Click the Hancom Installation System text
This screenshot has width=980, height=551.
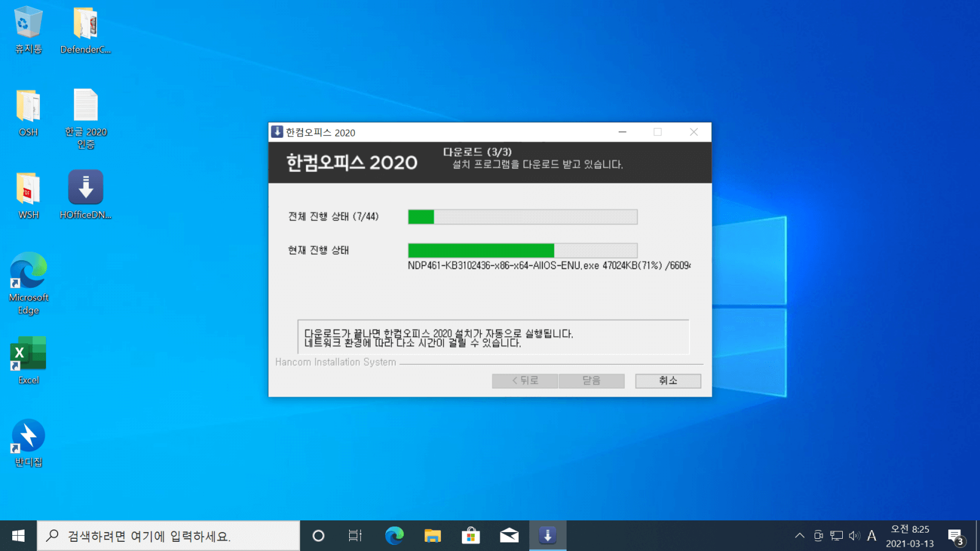click(336, 362)
